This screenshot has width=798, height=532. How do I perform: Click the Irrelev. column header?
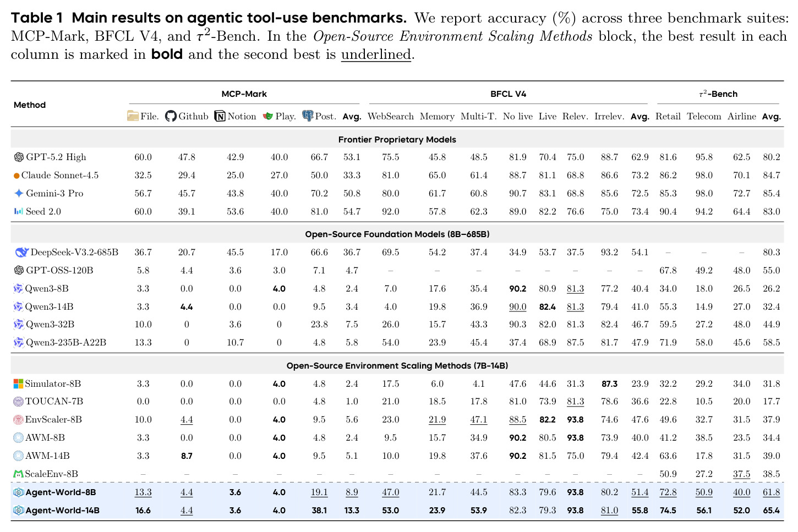point(609,117)
